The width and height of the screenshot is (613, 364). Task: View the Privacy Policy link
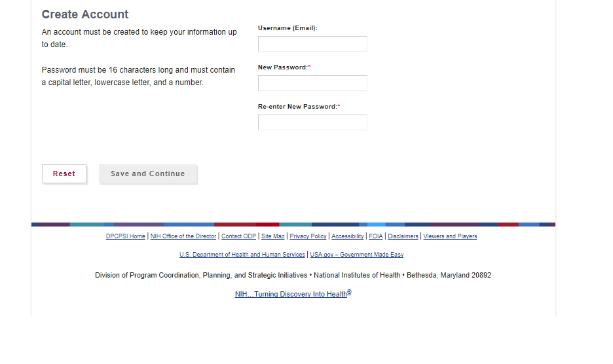[308, 236]
